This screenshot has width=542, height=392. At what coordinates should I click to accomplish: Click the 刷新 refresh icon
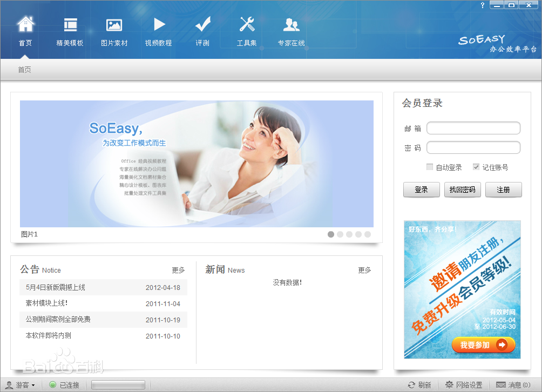tap(411, 385)
